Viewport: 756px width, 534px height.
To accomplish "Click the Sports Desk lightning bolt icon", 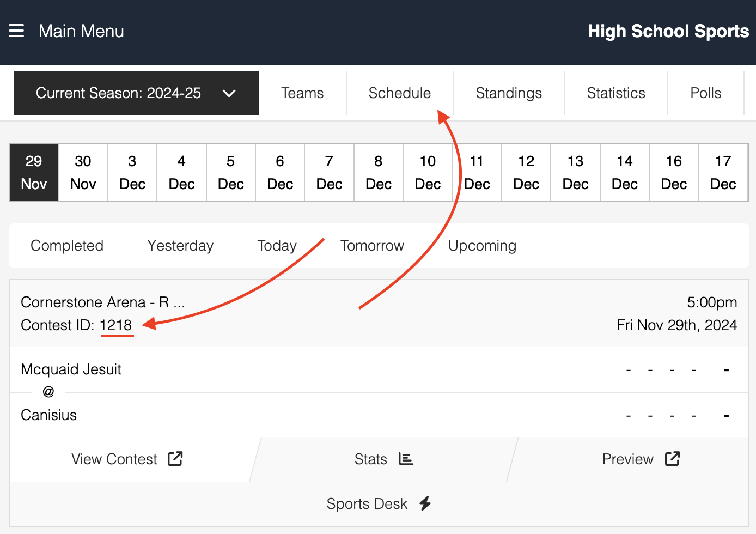I will point(425,503).
